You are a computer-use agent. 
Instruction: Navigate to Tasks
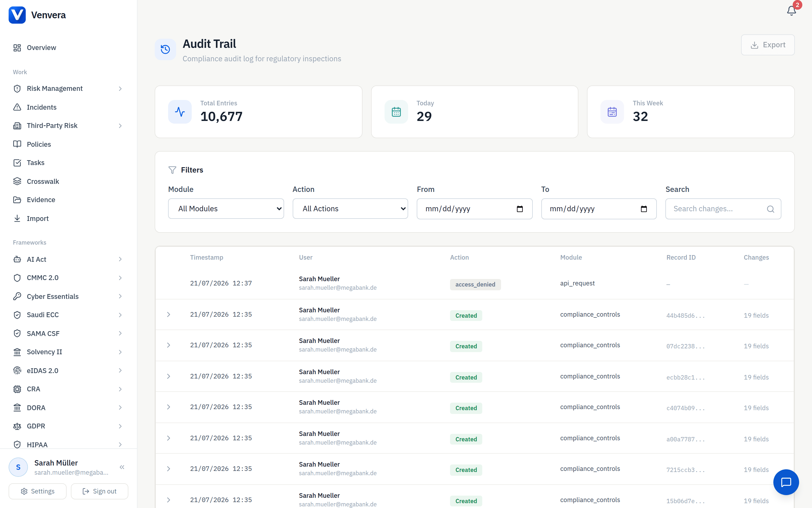point(68,163)
